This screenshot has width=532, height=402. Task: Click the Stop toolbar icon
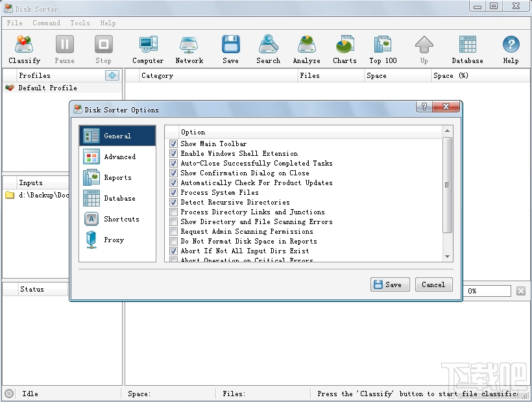pos(104,44)
